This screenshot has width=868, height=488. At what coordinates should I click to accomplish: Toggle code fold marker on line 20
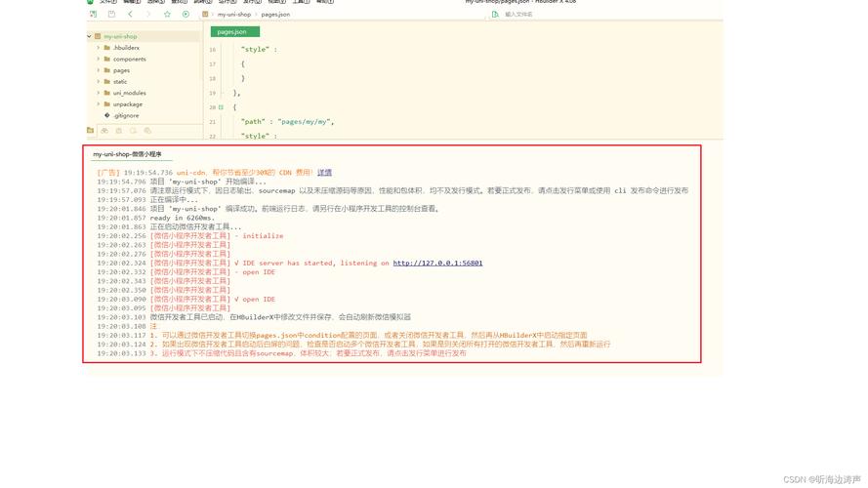point(221,107)
